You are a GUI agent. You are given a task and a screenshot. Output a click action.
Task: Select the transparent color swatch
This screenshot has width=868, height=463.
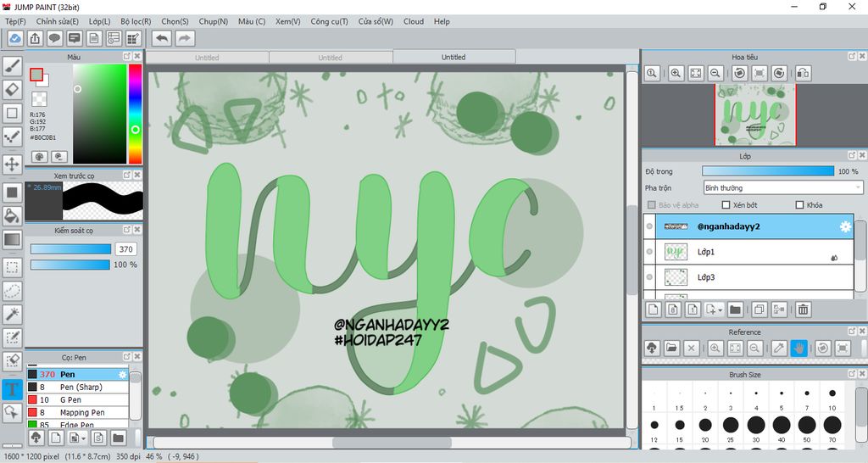(39, 99)
